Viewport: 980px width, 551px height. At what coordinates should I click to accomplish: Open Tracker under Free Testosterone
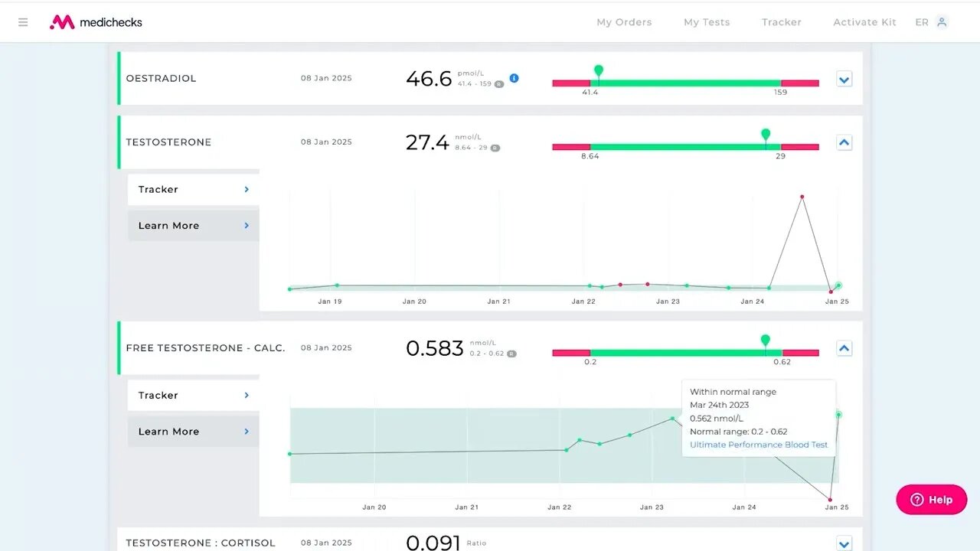point(194,395)
